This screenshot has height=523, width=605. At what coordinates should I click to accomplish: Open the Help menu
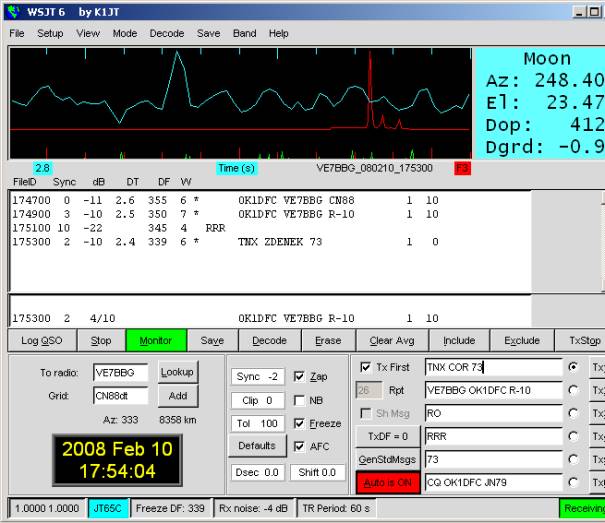(x=279, y=34)
